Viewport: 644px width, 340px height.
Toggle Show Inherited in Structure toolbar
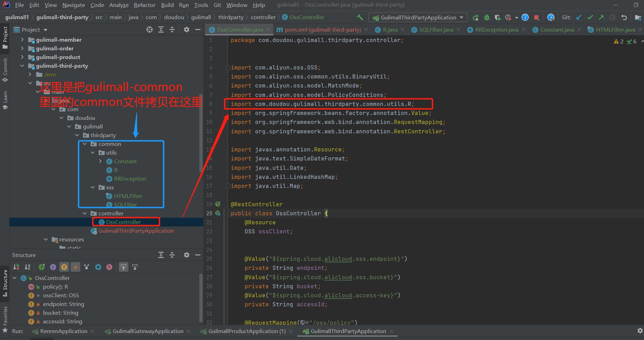[42, 267]
